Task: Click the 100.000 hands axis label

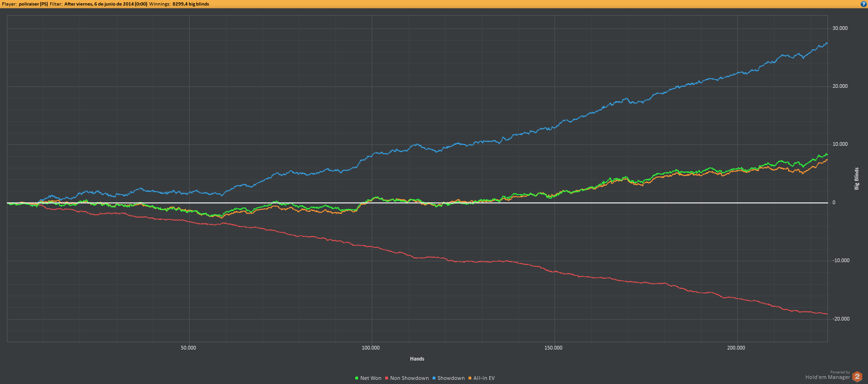Action: click(370, 348)
